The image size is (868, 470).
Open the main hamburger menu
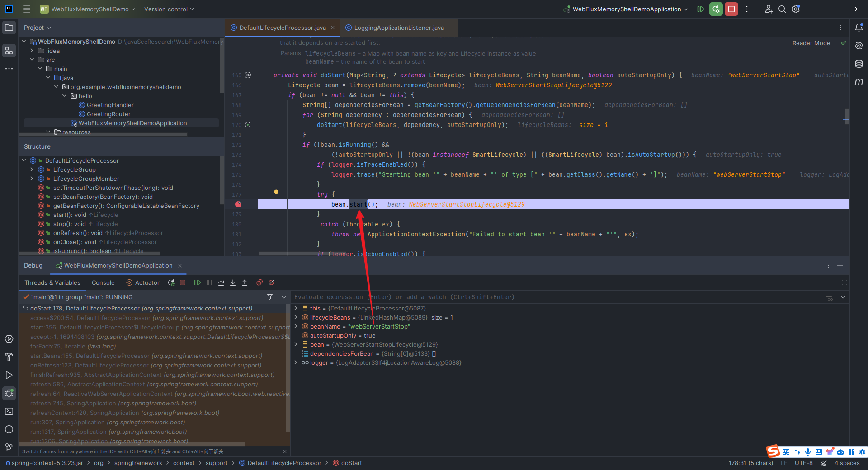coord(27,9)
